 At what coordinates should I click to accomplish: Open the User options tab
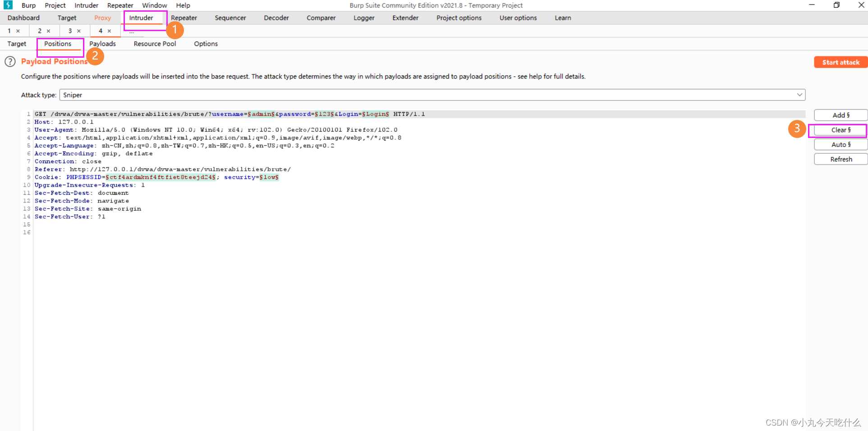(518, 18)
